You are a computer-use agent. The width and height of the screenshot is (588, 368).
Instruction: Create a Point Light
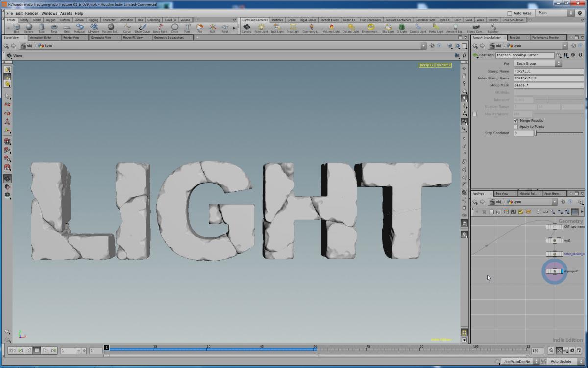(x=261, y=28)
